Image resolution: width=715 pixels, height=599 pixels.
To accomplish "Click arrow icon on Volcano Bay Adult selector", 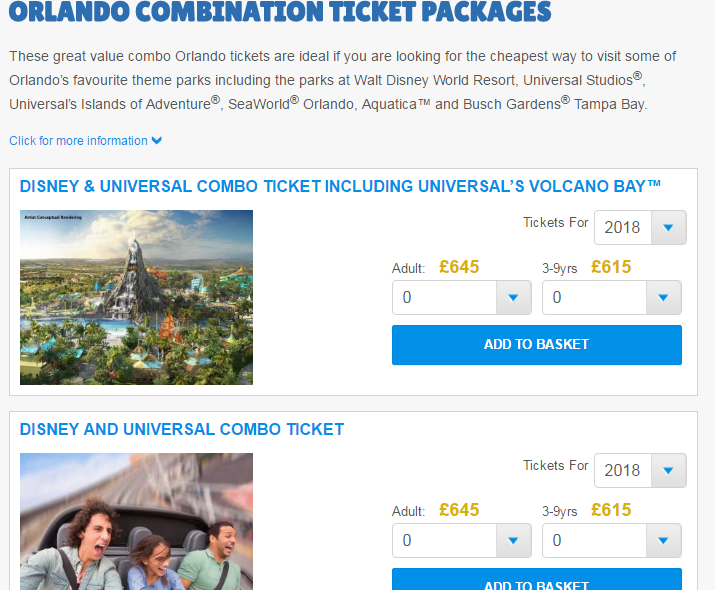I will pos(513,298).
